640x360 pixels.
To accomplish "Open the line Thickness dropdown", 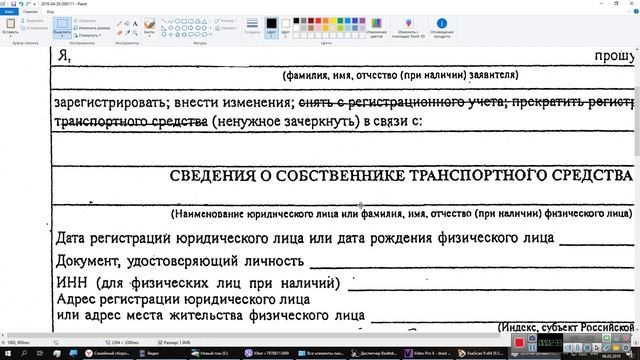I will 252,27.
